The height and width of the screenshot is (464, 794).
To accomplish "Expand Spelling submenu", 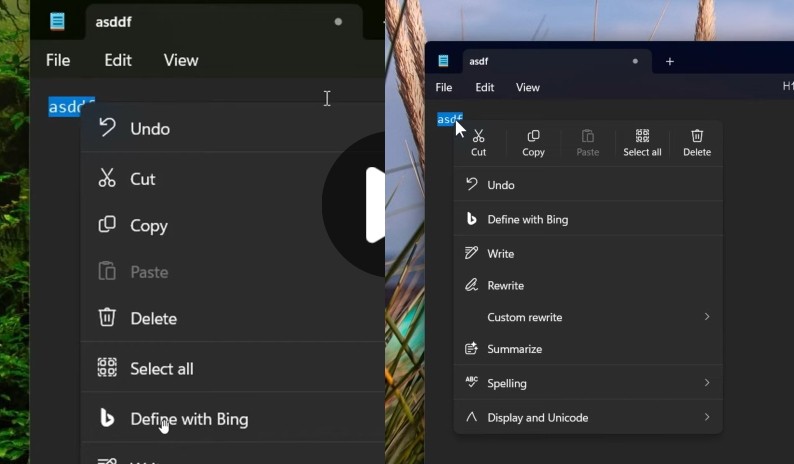I will (588, 383).
